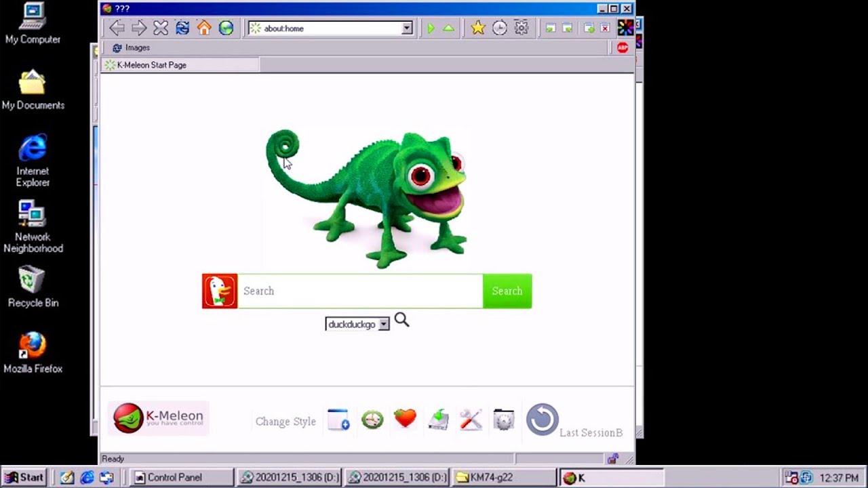Click the Internet Explorer quick launch icon
Viewport: 868px width, 488px height.
(87, 477)
